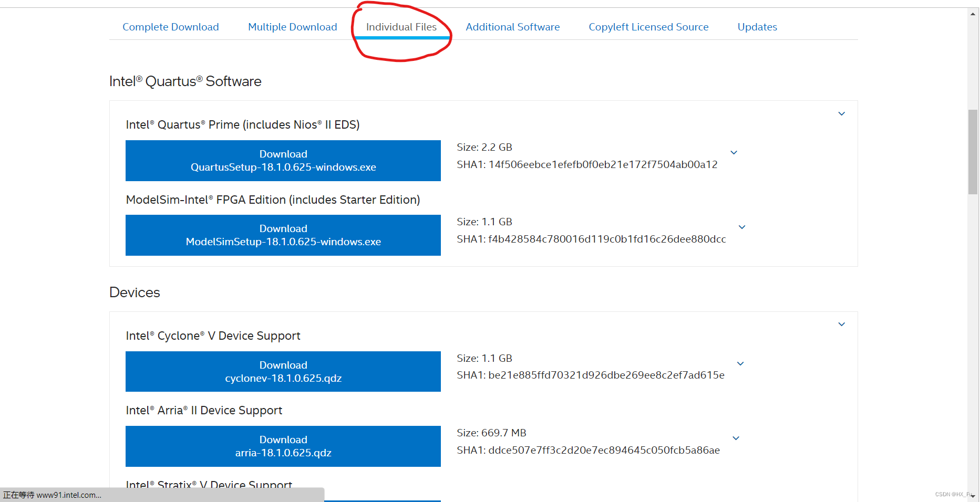
Task: Click the vertical scrollbar thumb
Action: click(973, 152)
